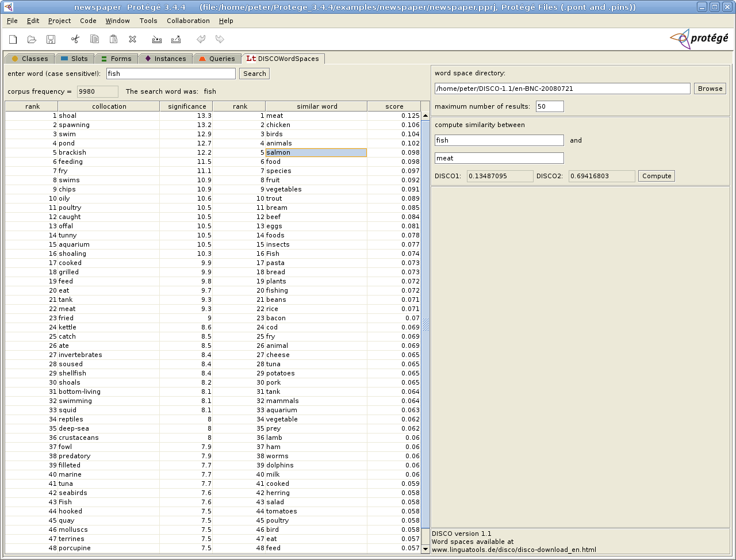Click the Compute similarity button
Image resolution: width=736 pixels, height=560 pixels.
(x=657, y=176)
